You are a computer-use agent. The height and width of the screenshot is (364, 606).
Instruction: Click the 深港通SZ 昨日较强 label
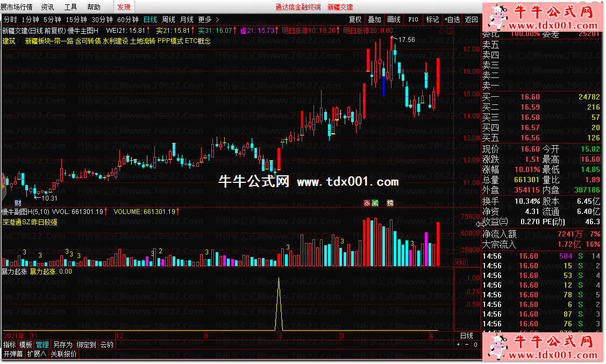pyautogui.click(x=30, y=222)
